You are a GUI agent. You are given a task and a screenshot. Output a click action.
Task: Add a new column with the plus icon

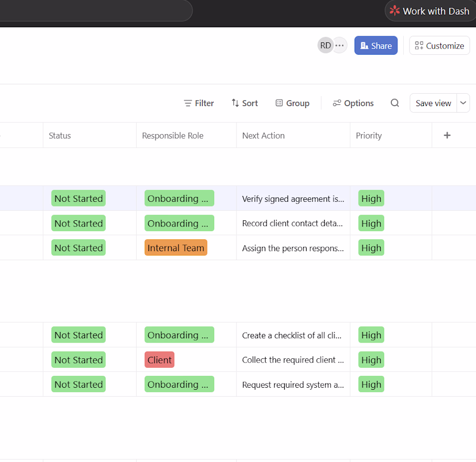tap(447, 135)
